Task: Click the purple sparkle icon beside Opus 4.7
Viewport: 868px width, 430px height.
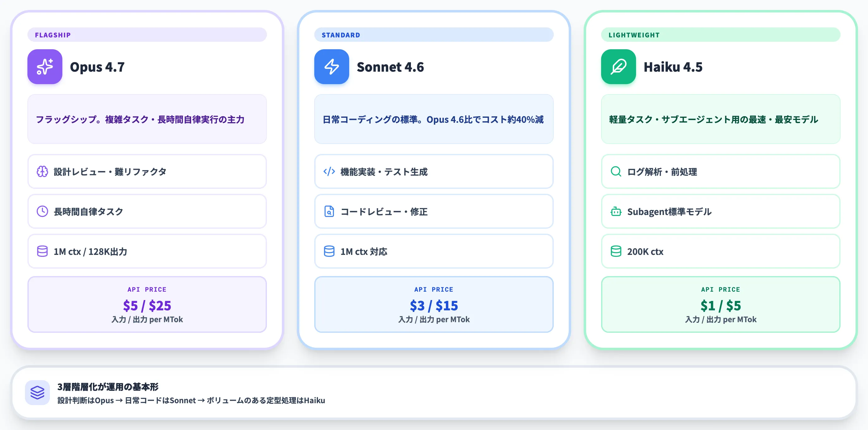Action: (45, 67)
